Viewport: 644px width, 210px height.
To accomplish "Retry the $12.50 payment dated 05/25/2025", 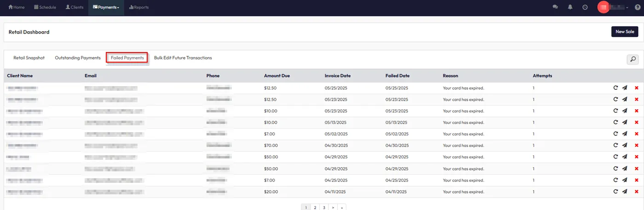I will [x=615, y=88].
